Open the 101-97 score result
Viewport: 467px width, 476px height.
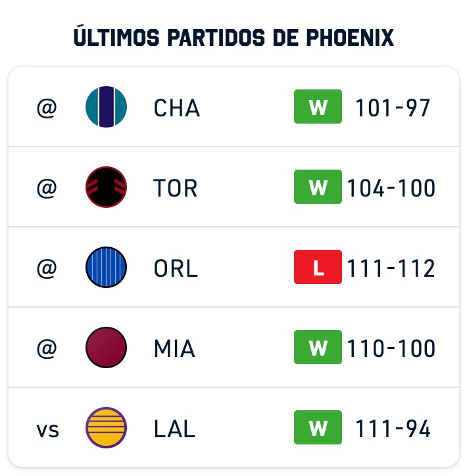[393, 108]
